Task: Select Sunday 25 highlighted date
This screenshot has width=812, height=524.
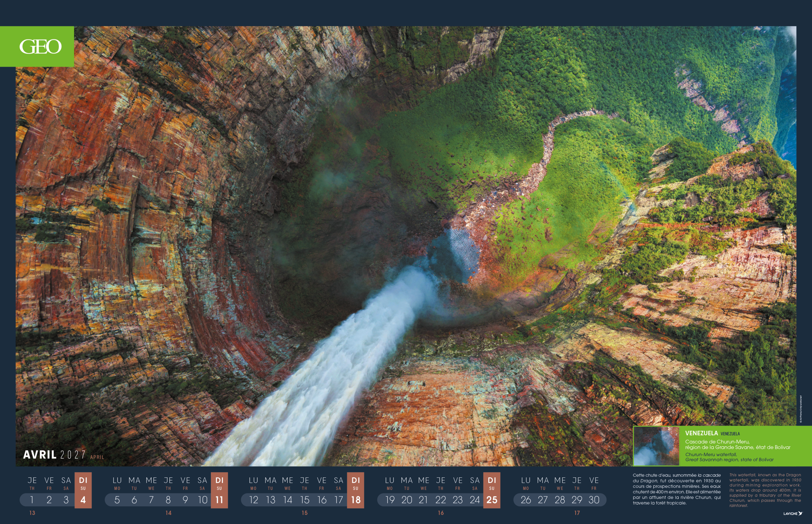Action: pos(492,500)
